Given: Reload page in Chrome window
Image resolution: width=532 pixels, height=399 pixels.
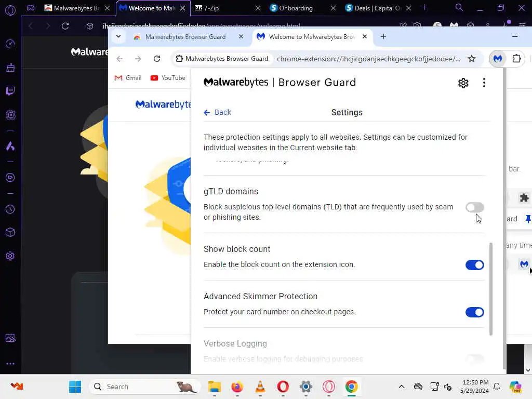Looking at the screenshot, I should click(157, 59).
